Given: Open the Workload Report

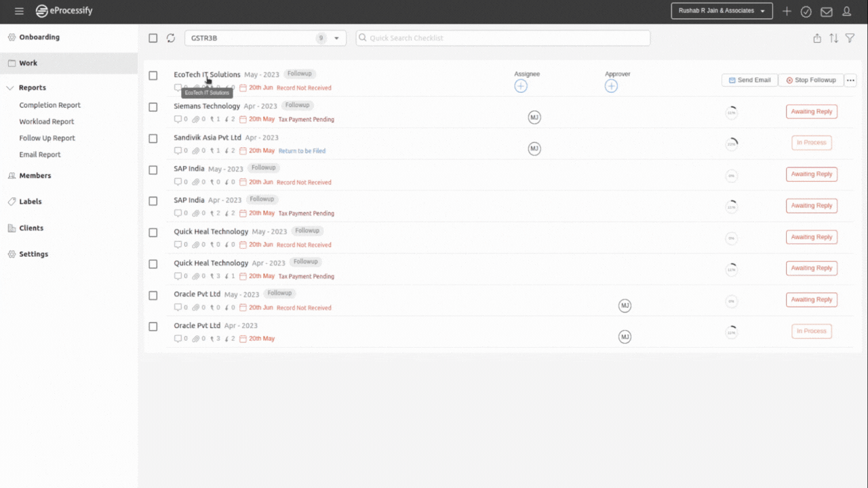Looking at the screenshot, I should click(x=46, y=121).
